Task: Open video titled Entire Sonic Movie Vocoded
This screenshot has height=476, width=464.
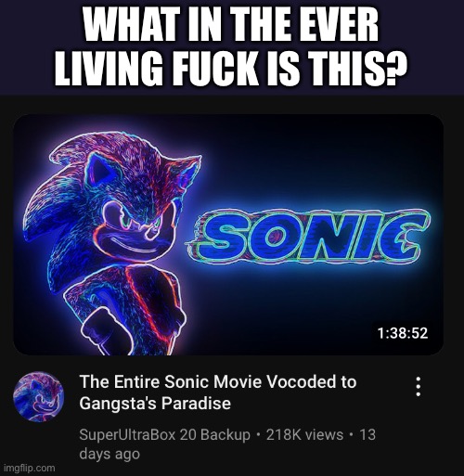Action: [218, 392]
